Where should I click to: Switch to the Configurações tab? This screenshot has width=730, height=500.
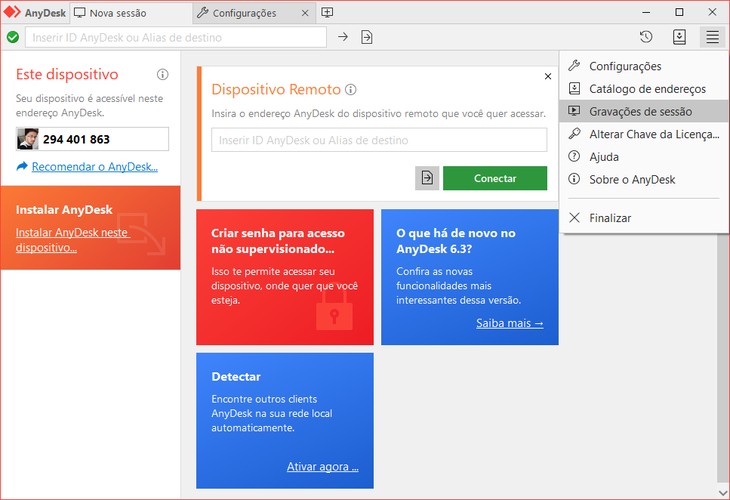click(x=250, y=12)
